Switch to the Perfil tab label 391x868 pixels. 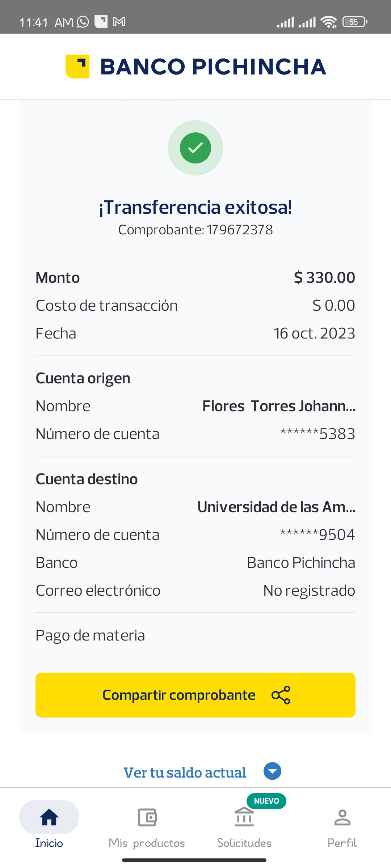tap(342, 843)
